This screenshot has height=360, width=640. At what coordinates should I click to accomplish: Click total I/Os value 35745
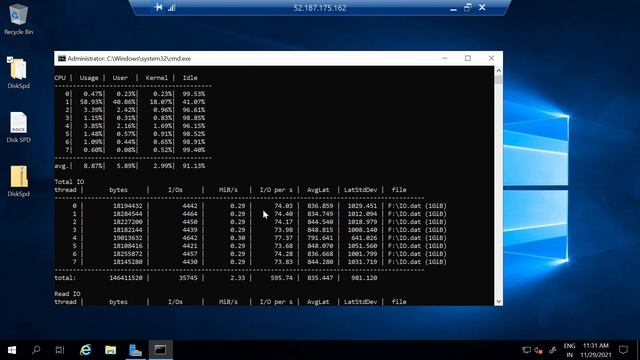point(188,278)
